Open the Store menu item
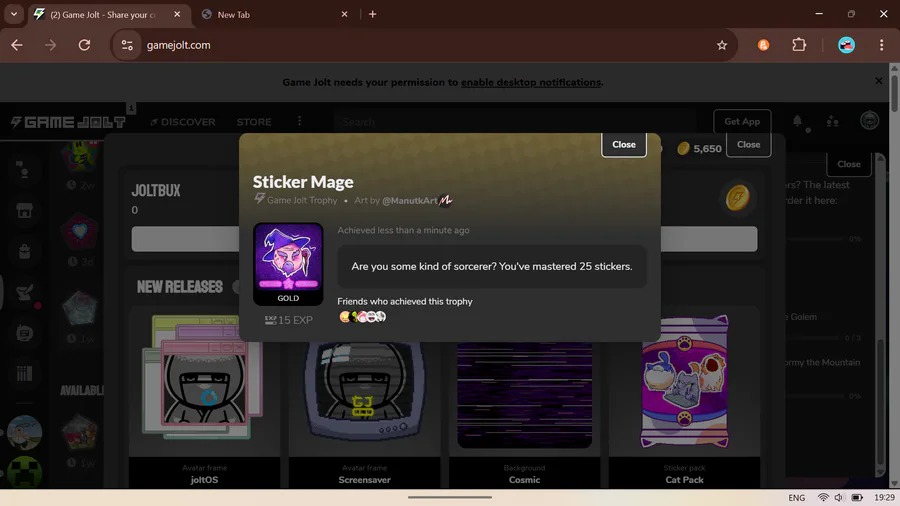900x506 pixels. click(254, 122)
